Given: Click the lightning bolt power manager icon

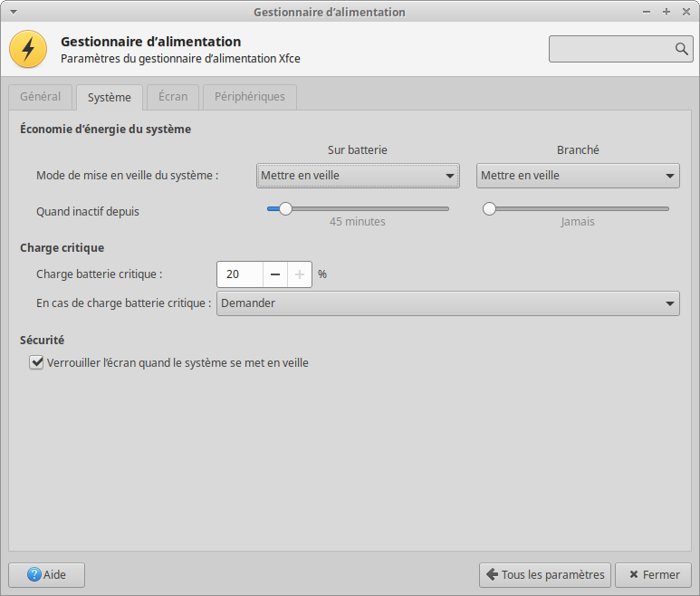Looking at the screenshot, I should point(28,49).
